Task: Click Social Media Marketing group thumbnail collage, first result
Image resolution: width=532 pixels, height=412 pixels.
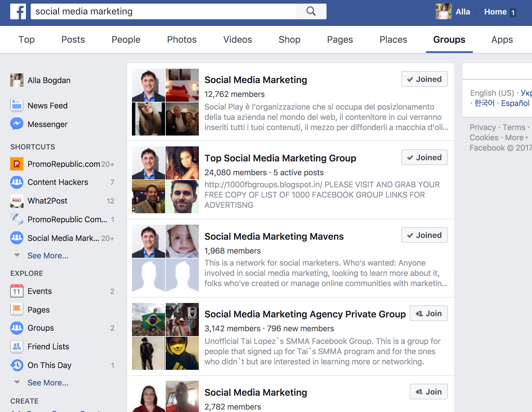Action: (165, 102)
